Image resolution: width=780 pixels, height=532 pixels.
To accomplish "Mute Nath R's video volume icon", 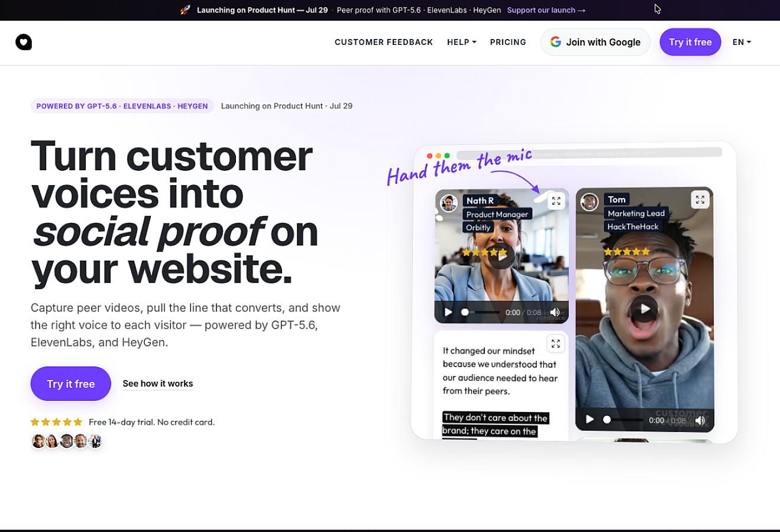I will pyautogui.click(x=555, y=312).
